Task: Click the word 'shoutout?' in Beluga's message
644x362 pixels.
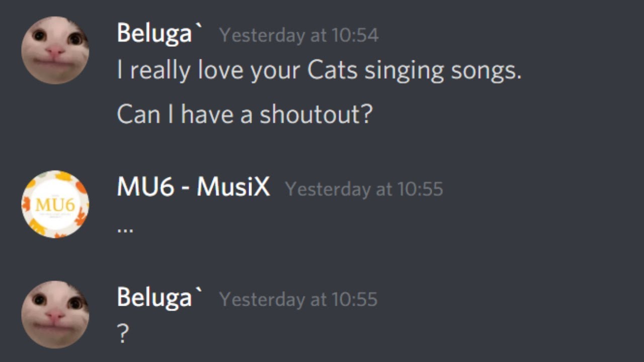Action: click(316, 114)
